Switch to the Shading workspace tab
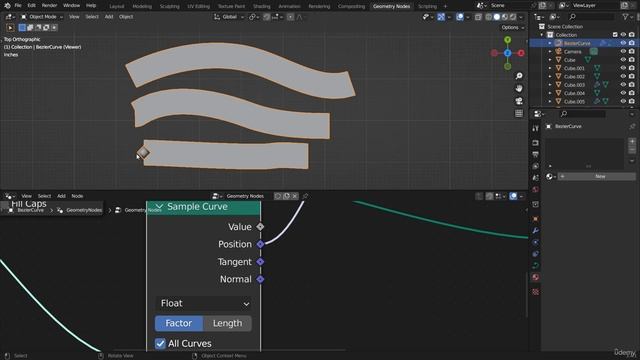640x360 pixels. click(x=262, y=7)
